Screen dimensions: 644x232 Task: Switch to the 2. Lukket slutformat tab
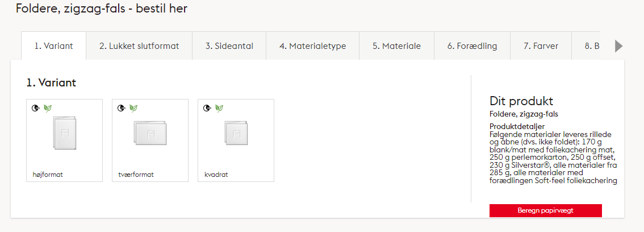(x=139, y=46)
